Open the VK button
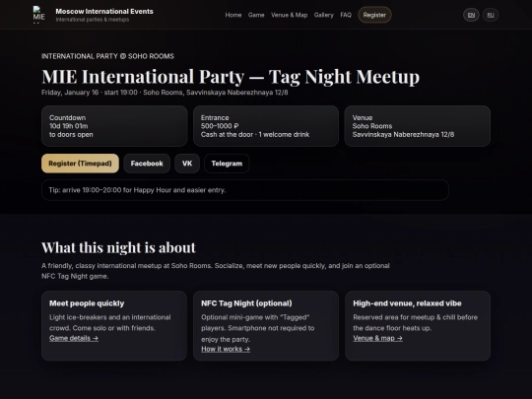Screen dimensions: 532x399 click(187, 164)
